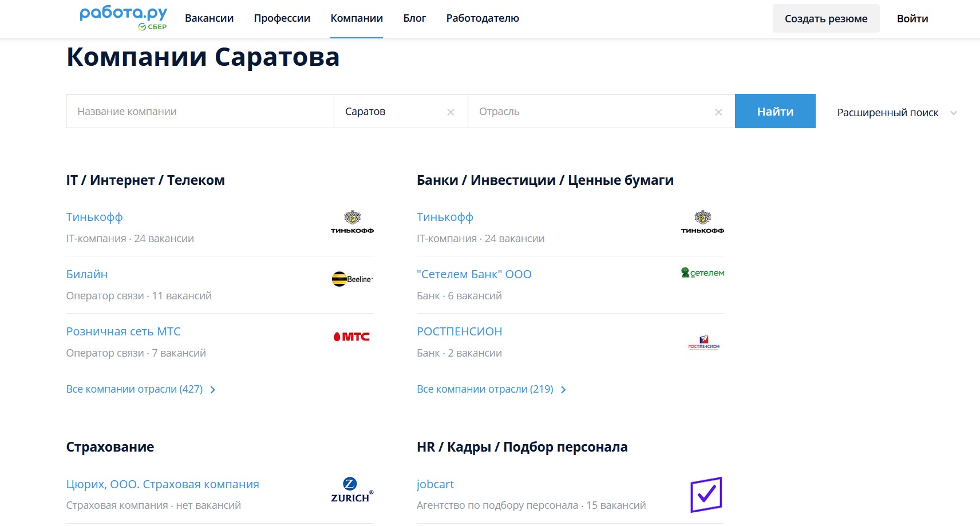
Task: Click the jobcart checkmark logo
Action: pyautogui.click(x=706, y=495)
